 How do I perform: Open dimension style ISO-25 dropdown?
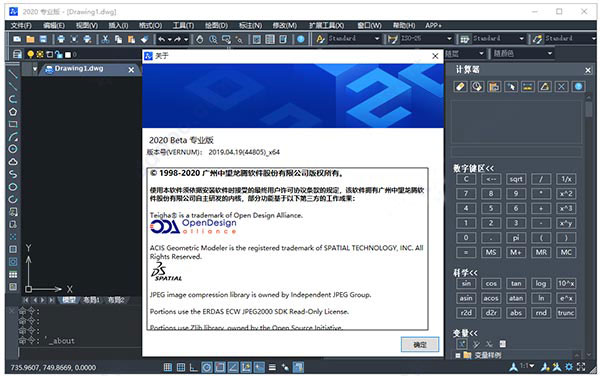pos(426,39)
